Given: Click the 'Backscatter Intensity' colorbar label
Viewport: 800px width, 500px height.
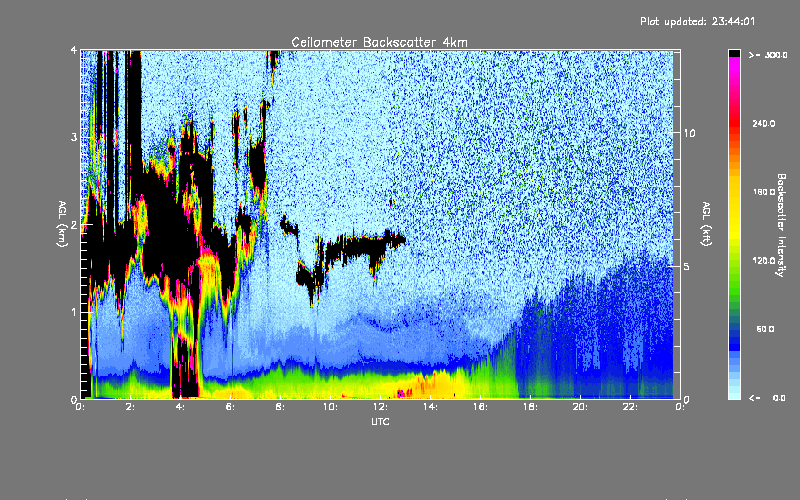Looking at the screenshot, I should coord(781,225).
